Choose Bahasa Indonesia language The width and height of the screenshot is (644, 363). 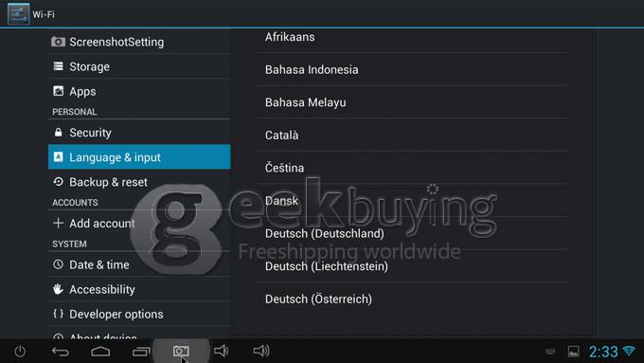tap(413, 69)
